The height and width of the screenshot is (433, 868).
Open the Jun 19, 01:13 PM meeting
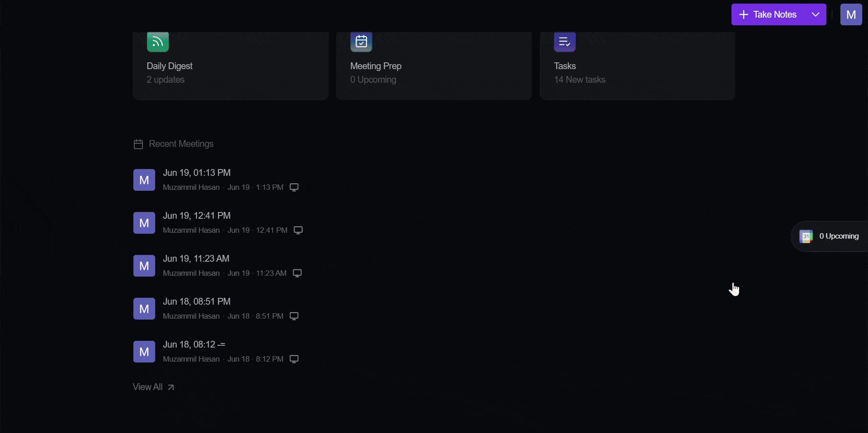coord(197,173)
